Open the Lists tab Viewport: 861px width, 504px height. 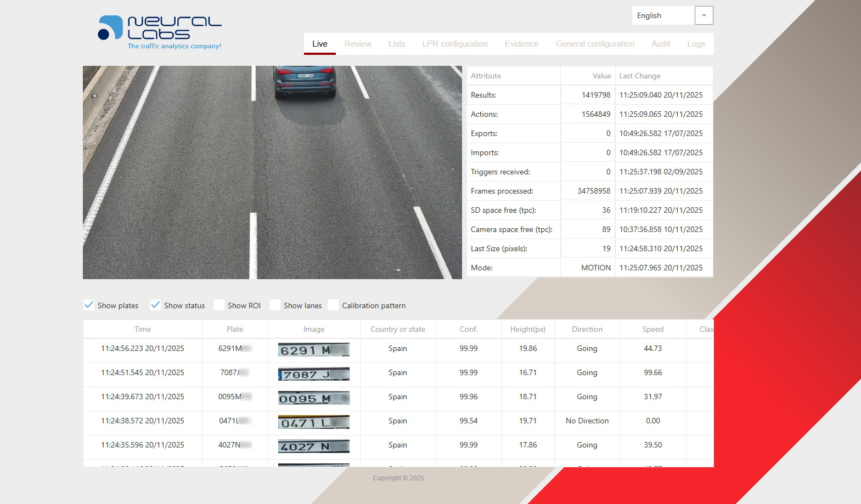(397, 44)
